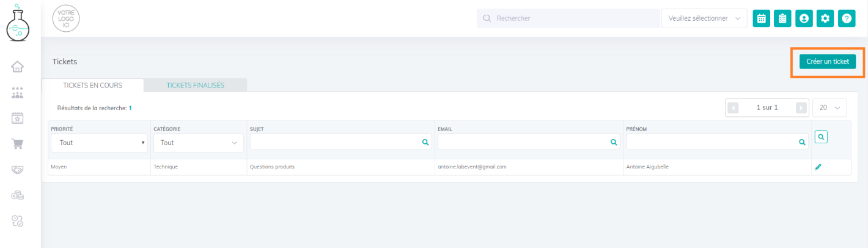The width and height of the screenshot is (868, 248).
Task: Open the user profile icon
Action: pyautogui.click(x=804, y=18)
